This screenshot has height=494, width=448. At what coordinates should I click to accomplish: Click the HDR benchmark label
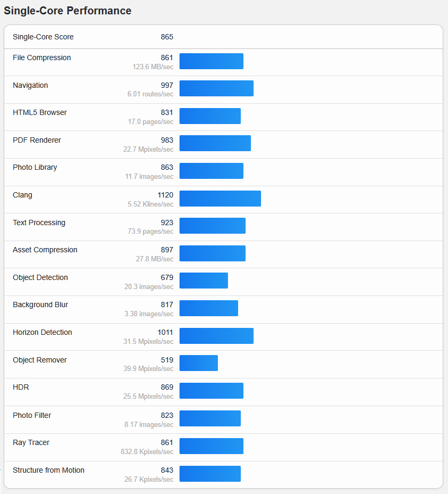(x=21, y=387)
